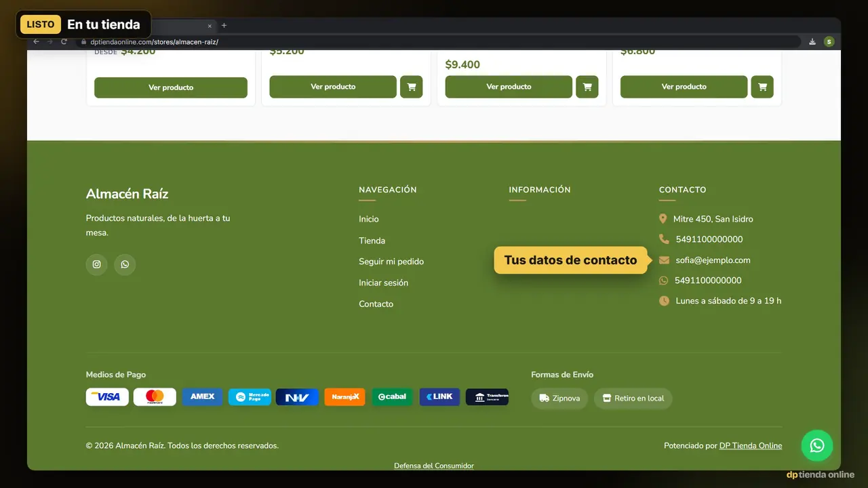
Task: Open the Iniciar sesión link
Action: point(384,283)
